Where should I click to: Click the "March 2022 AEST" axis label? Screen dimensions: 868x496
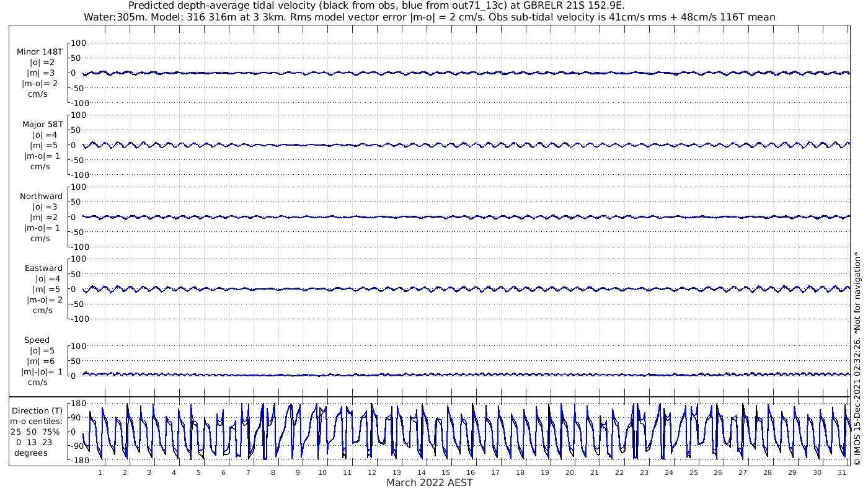click(430, 483)
